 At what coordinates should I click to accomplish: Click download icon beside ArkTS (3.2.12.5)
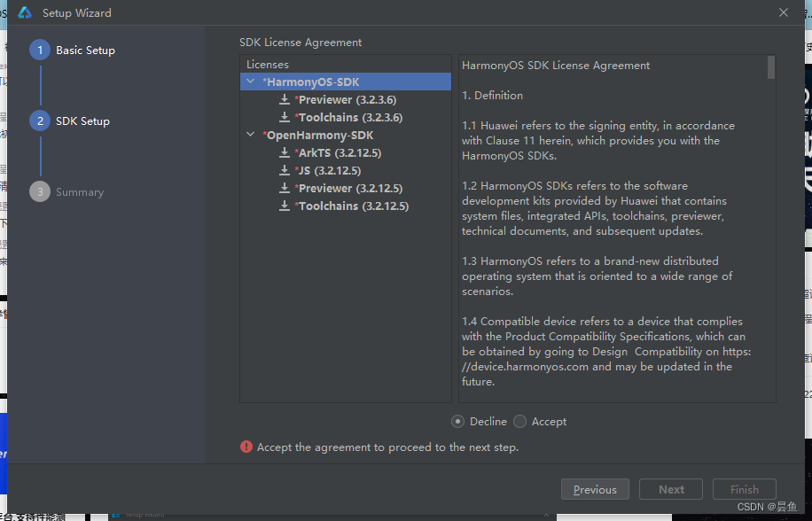(285, 152)
